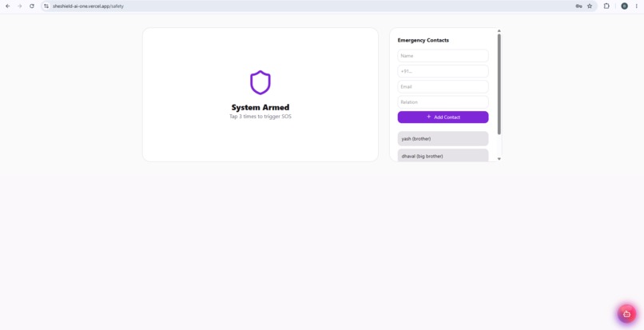Click the 'Tap 3 times to trigger SOS' text
The width and height of the screenshot is (644, 330).
tap(260, 117)
